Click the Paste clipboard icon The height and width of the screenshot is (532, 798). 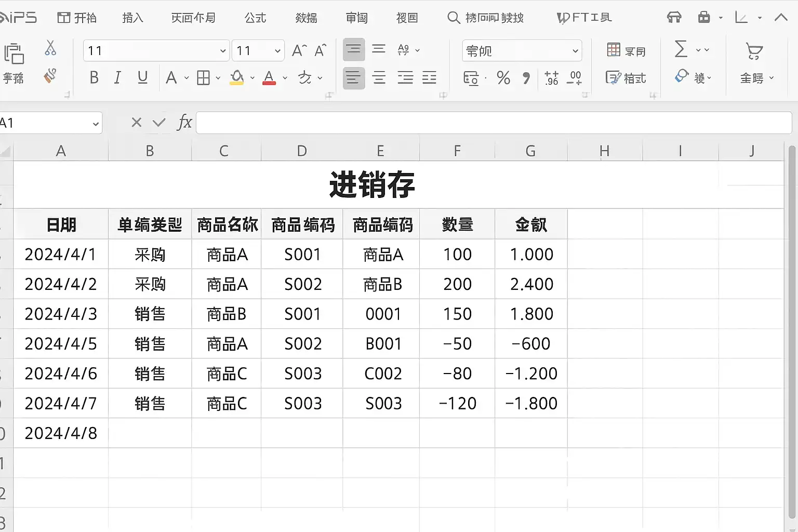(14, 54)
